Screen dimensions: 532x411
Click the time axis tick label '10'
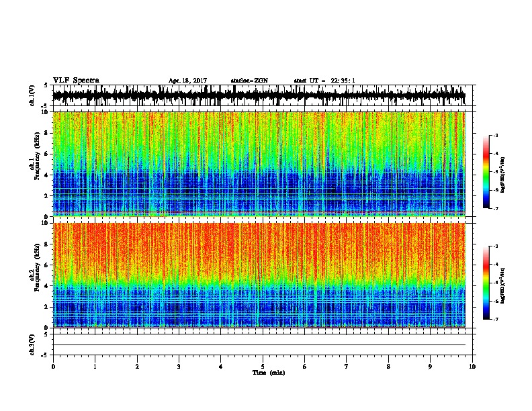tap(472, 367)
